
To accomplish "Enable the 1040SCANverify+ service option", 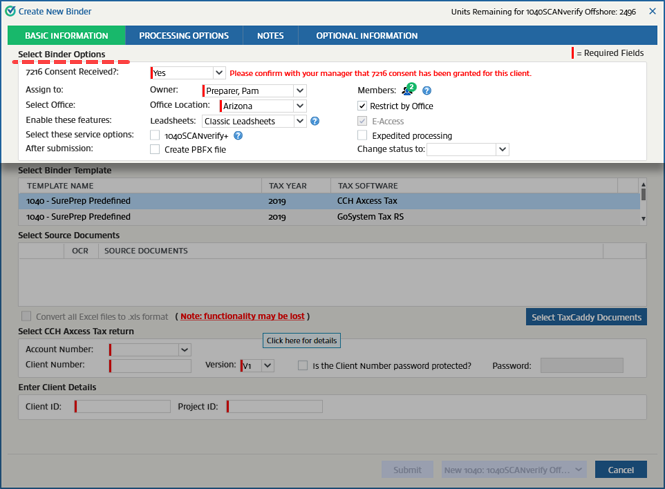I will click(x=155, y=135).
